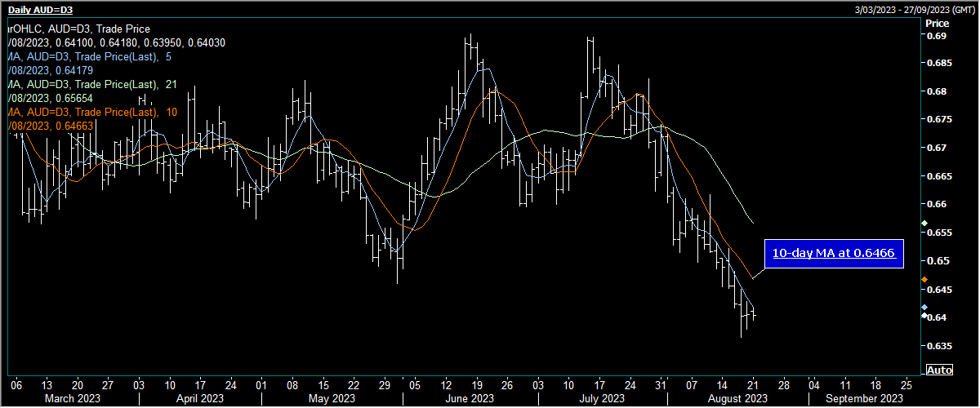The image size is (980, 408).
Task: Click the May 2023 month label
Action: click(x=332, y=398)
